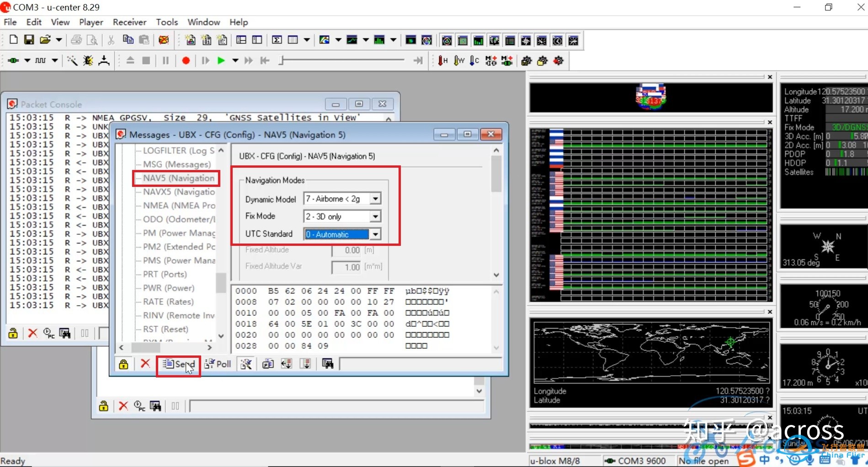Expand the Open file dropdown arrow
868x467 pixels.
[59, 40]
